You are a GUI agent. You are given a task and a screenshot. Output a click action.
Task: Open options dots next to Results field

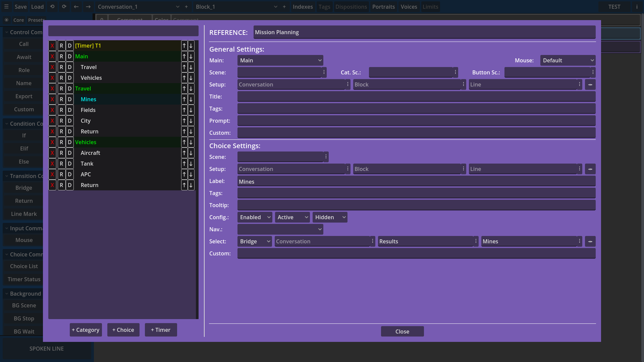coord(476,241)
